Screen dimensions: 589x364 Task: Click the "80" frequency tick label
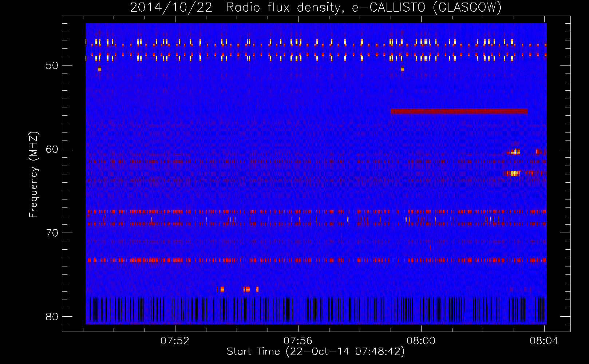(52, 317)
